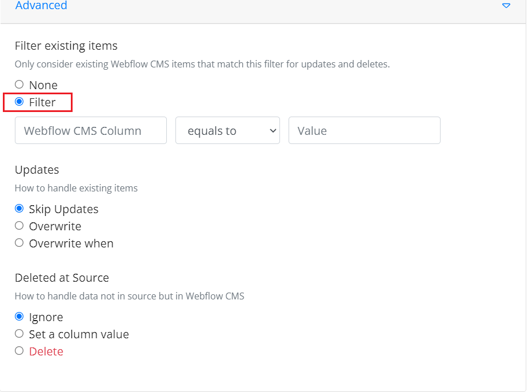Select the red Delete radio option
Screen dimensions: 532x392
pyautogui.click(x=19, y=351)
